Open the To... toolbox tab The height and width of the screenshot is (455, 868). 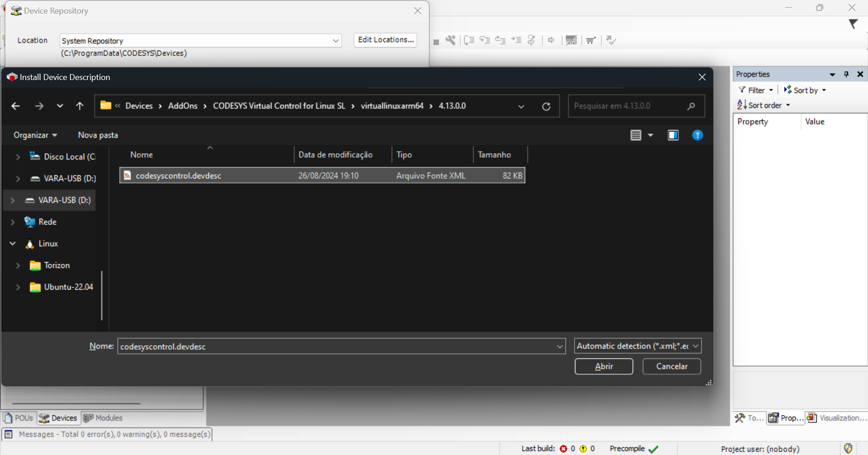pyautogui.click(x=749, y=418)
